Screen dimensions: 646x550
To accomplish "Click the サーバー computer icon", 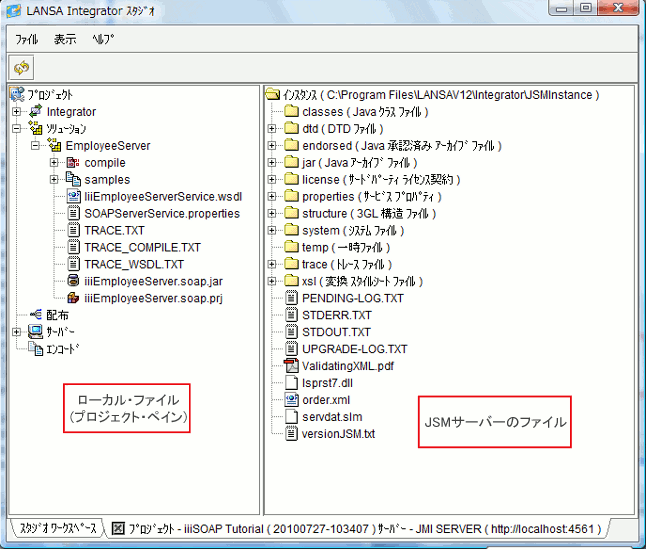I will point(35,332).
